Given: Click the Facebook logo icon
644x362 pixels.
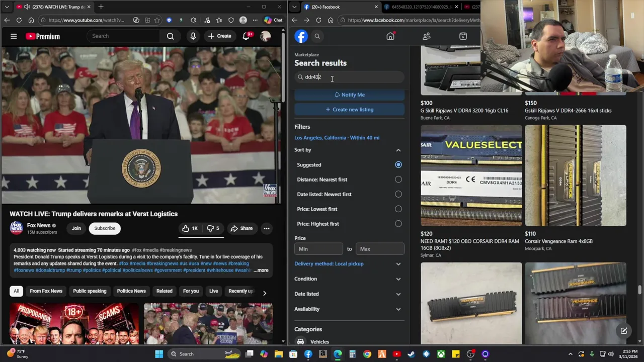Looking at the screenshot, I should click(301, 36).
